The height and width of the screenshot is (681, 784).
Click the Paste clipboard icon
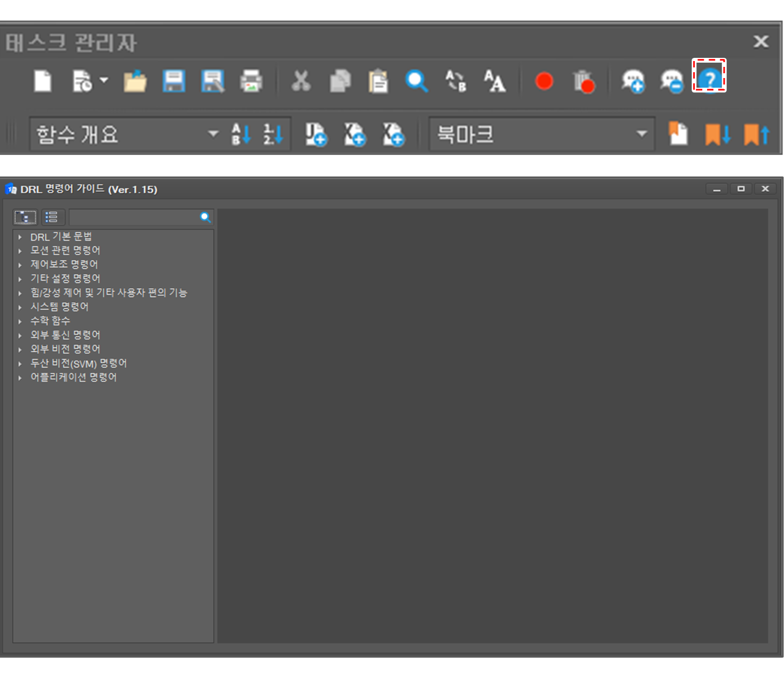point(378,81)
